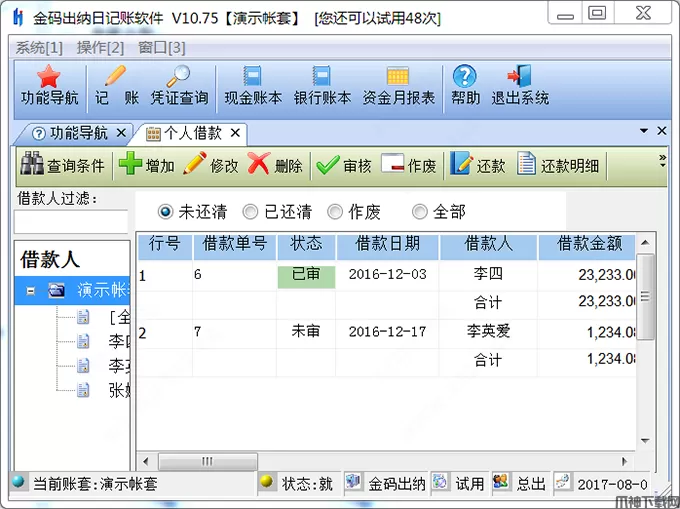680x509 pixels.
Task: Open 凭证查询 magnifier icon
Action: [x=179, y=76]
